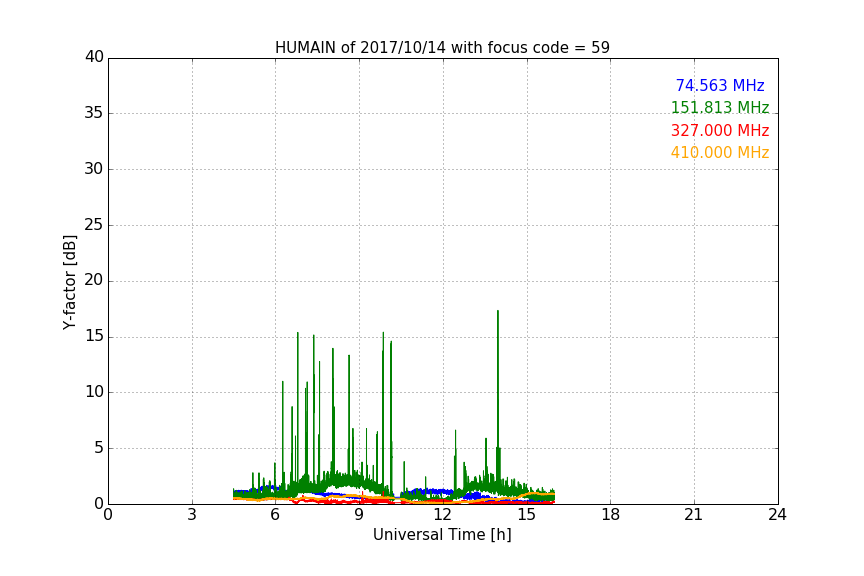
Task: Click the y-axis tick label 40
Action: click(x=94, y=57)
